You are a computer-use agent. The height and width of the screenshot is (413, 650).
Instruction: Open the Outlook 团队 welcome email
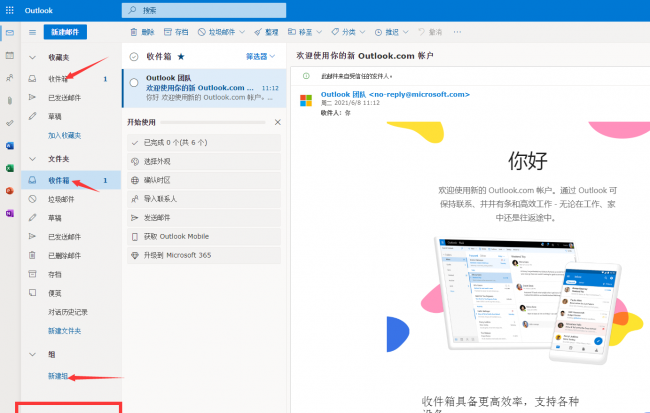[x=204, y=88]
